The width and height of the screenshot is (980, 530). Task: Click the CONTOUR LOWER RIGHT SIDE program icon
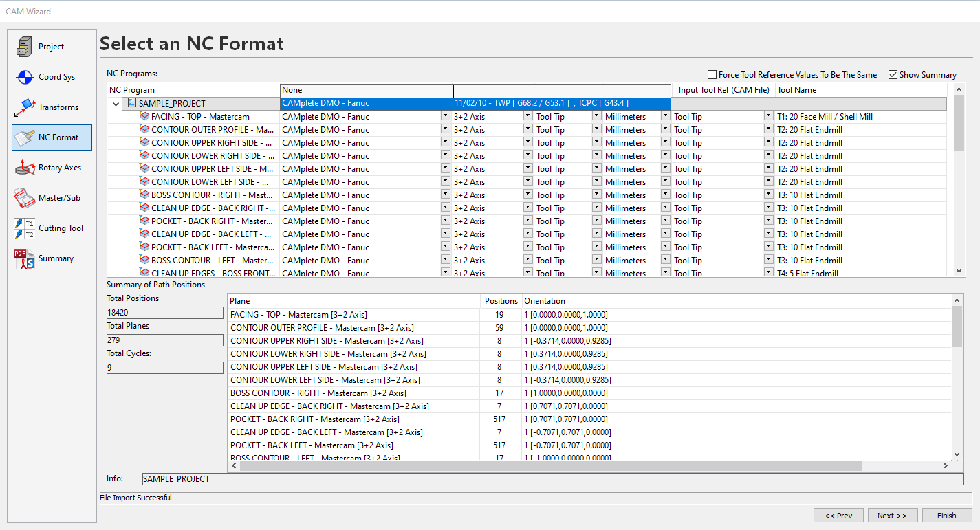pos(144,155)
